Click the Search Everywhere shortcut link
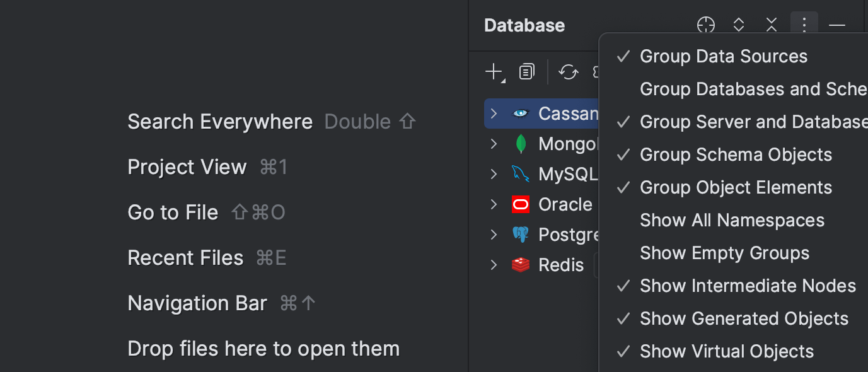The width and height of the screenshot is (868, 372). point(220,121)
